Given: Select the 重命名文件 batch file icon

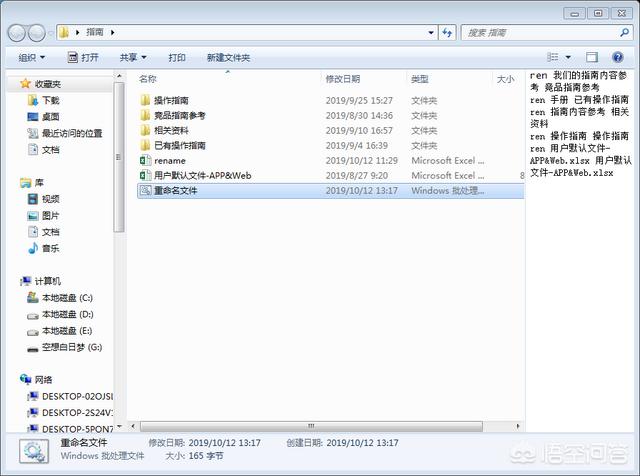Looking at the screenshot, I should [x=145, y=191].
